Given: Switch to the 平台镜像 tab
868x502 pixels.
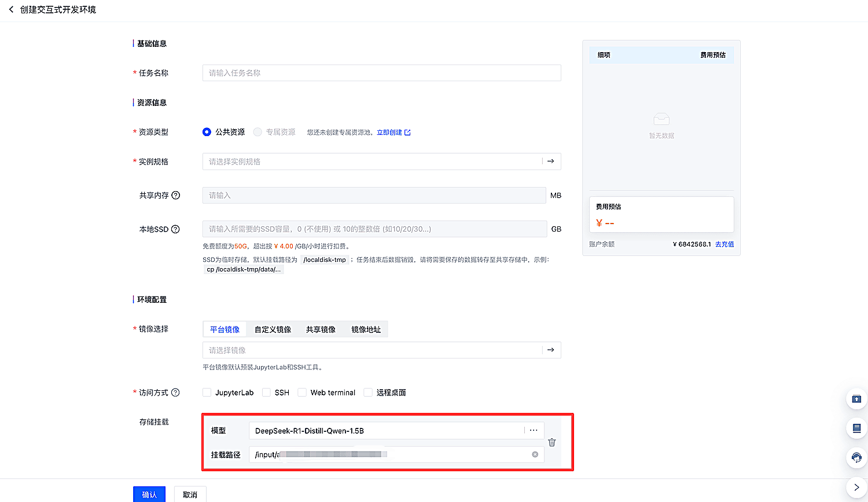Looking at the screenshot, I should pyautogui.click(x=225, y=329).
